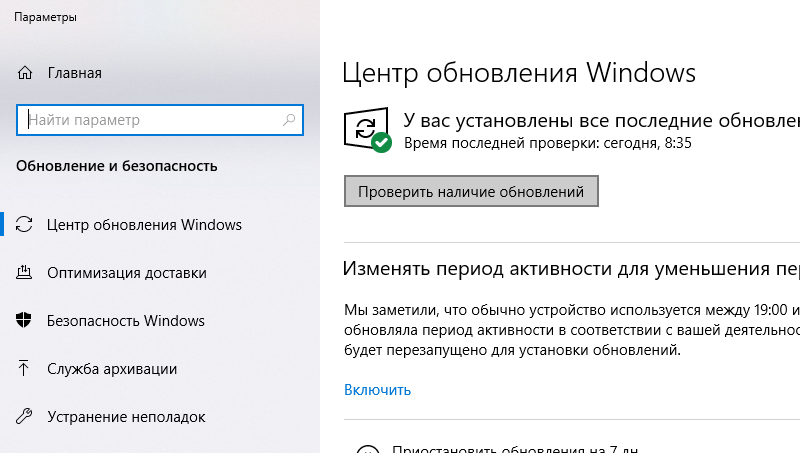Click the Безопасность Windows shield icon

(26, 321)
